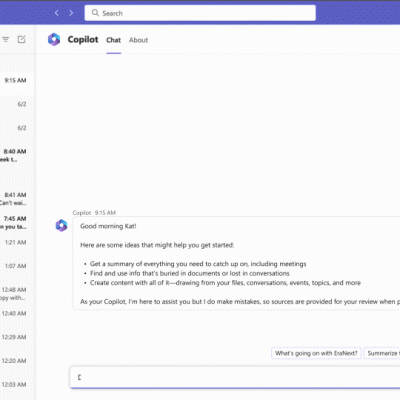This screenshot has height=400, width=400.
Task: Switch to the Chat tab
Action: click(x=113, y=40)
